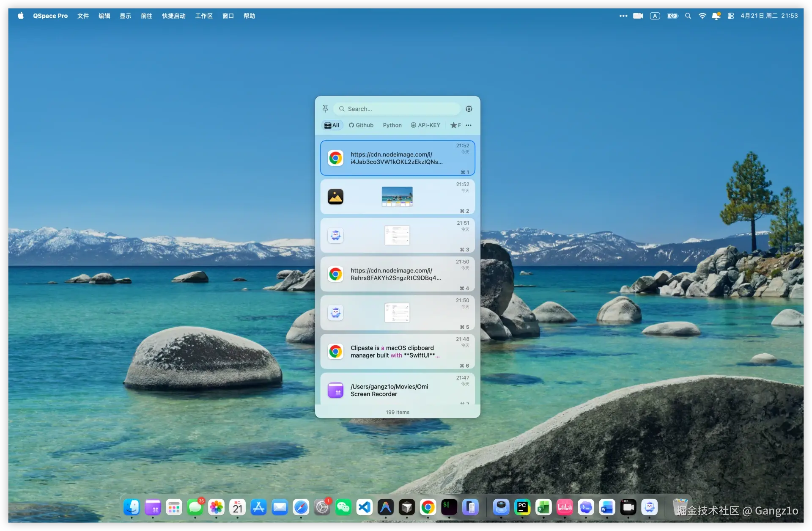Open Control Center in menu bar
The image size is (812, 531).
[x=730, y=16]
